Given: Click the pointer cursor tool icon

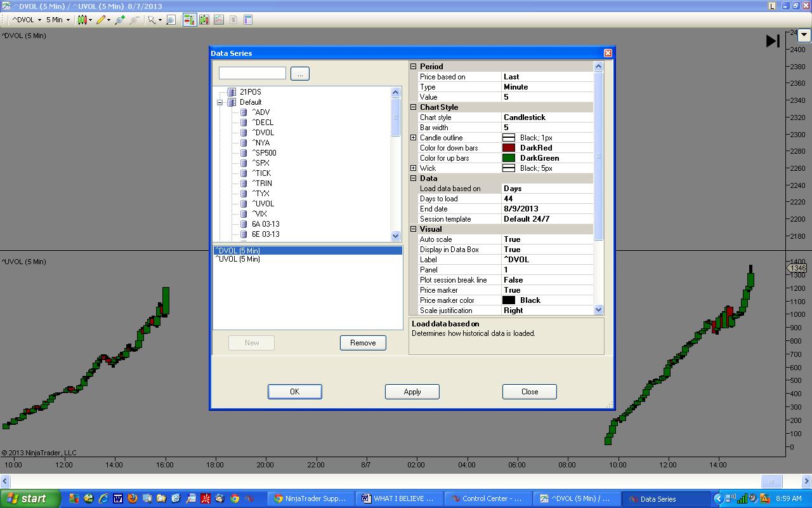Looking at the screenshot, I should pyautogui.click(x=152, y=20).
